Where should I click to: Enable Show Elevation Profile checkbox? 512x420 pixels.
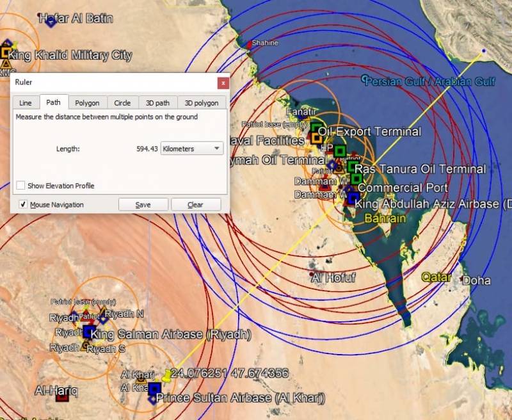[x=20, y=186]
